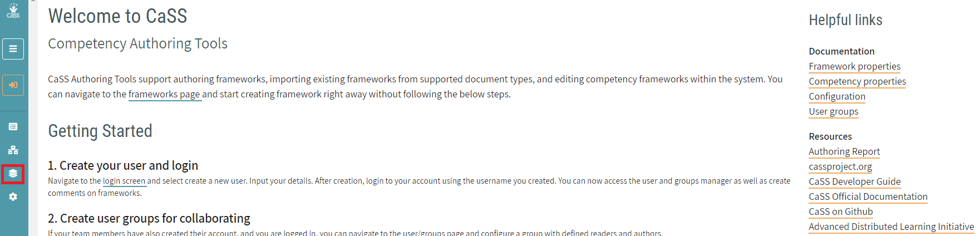Click the CaSS logo in the sidebar
The width and height of the screenshot is (980, 236).
[x=13, y=11]
